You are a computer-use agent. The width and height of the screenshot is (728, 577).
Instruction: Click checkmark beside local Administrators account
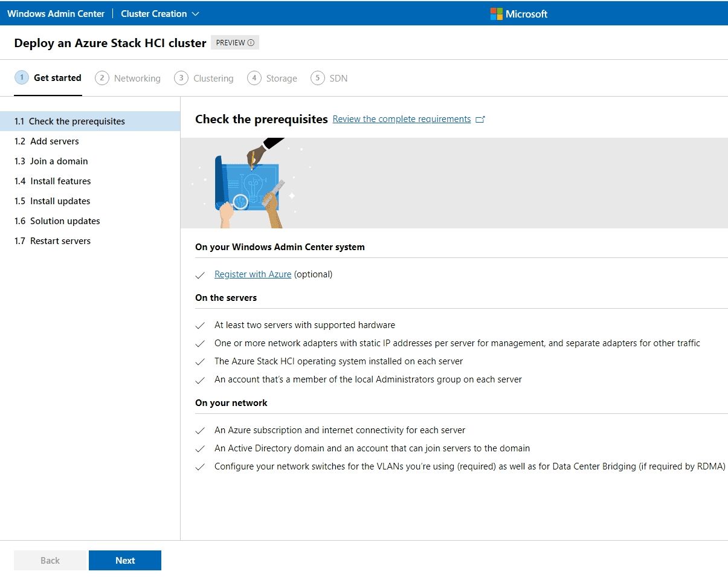pos(200,380)
